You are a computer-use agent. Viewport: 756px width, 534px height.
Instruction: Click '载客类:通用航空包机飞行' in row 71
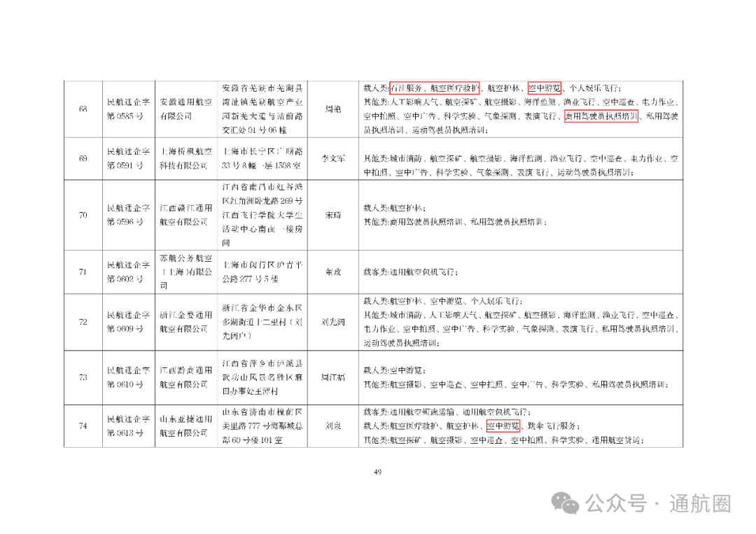point(410,272)
